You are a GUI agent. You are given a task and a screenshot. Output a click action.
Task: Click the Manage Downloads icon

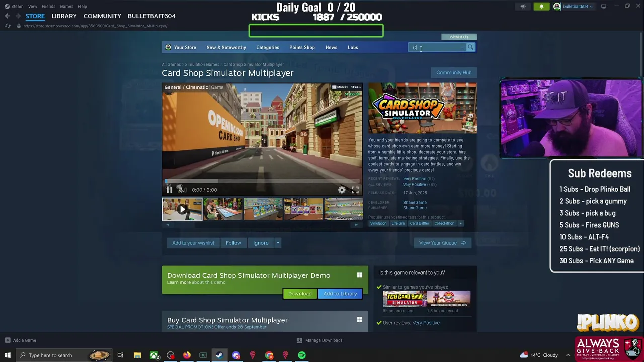tap(299, 340)
